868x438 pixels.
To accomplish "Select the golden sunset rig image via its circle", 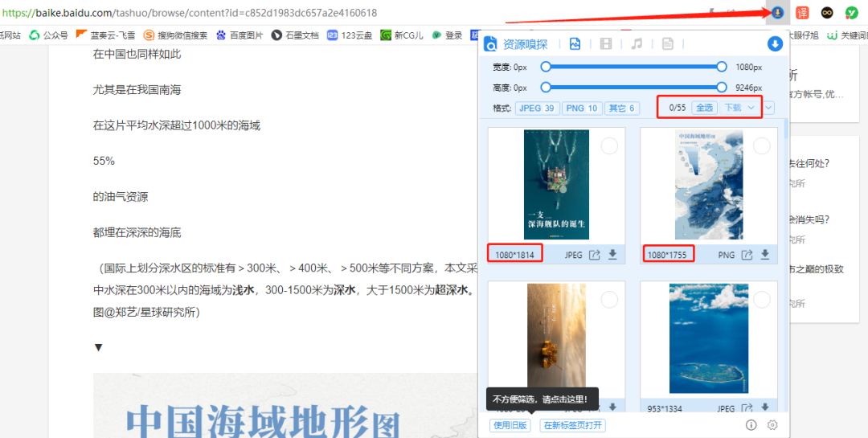I will click(609, 300).
